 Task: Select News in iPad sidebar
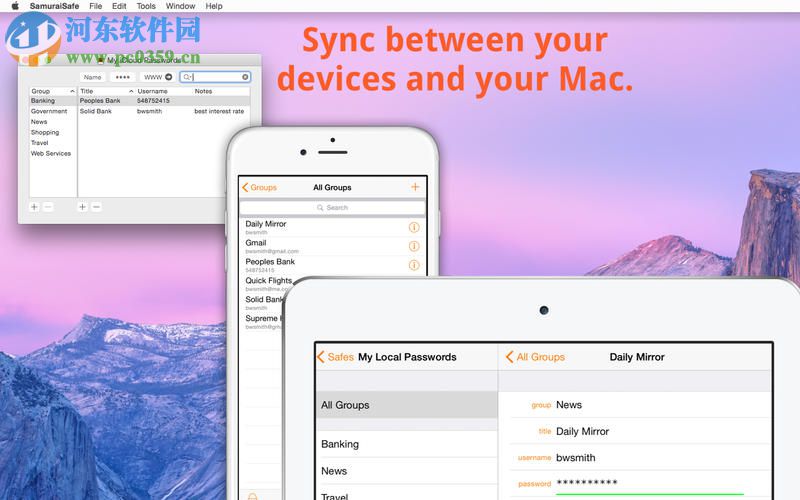pyautogui.click(x=407, y=471)
